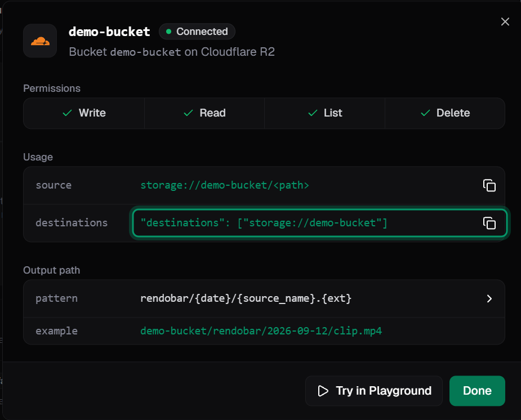Select the Write permission cell
521x420 pixels.
(84, 113)
